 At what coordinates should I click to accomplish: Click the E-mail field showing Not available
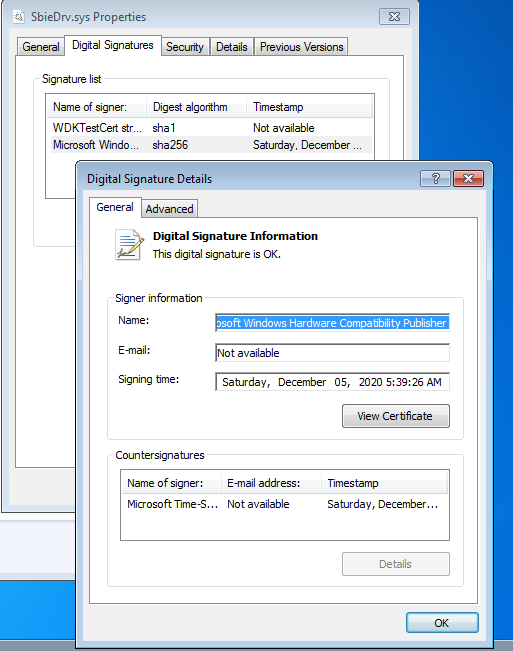pyautogui.click(x=332, y=352)
